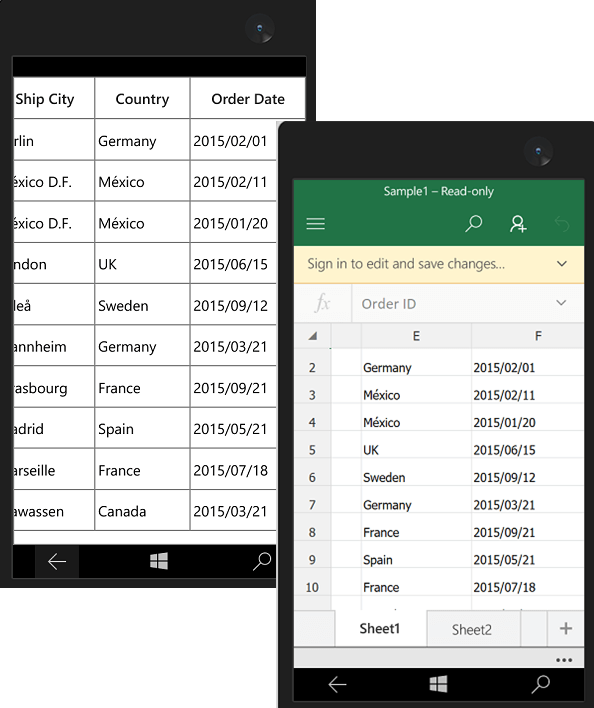Open the share with people icon
Screen dimensions: 594x708
[518, 224]
